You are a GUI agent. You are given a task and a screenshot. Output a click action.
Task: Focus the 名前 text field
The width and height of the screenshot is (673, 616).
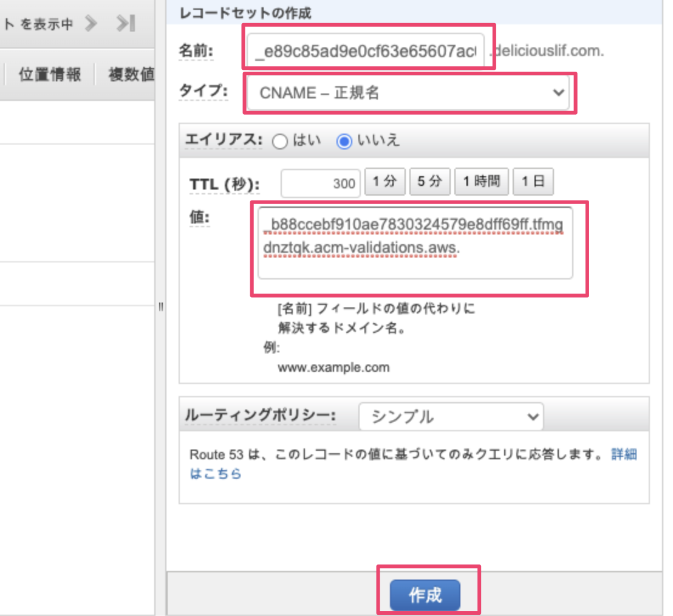point(366,51)
